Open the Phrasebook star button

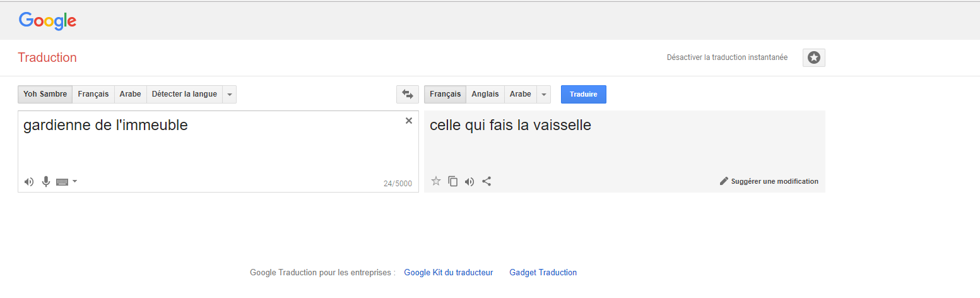pyautogui.click(x=814, y=57)
